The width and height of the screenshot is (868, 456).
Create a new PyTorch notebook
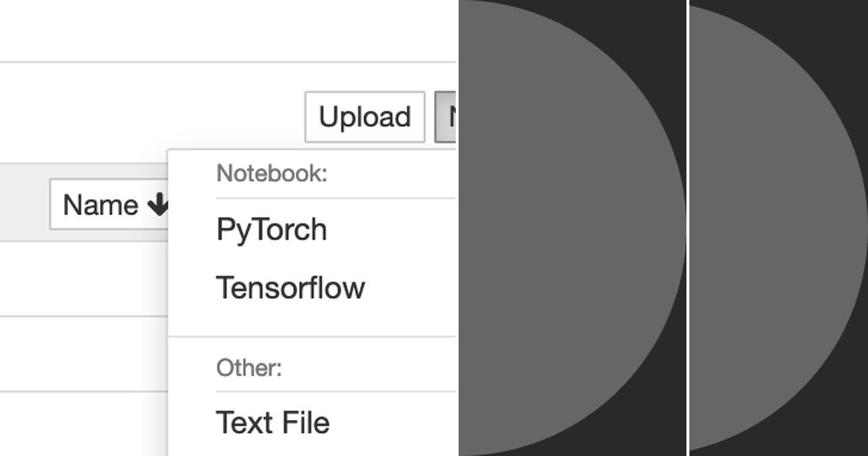(271, 229)
